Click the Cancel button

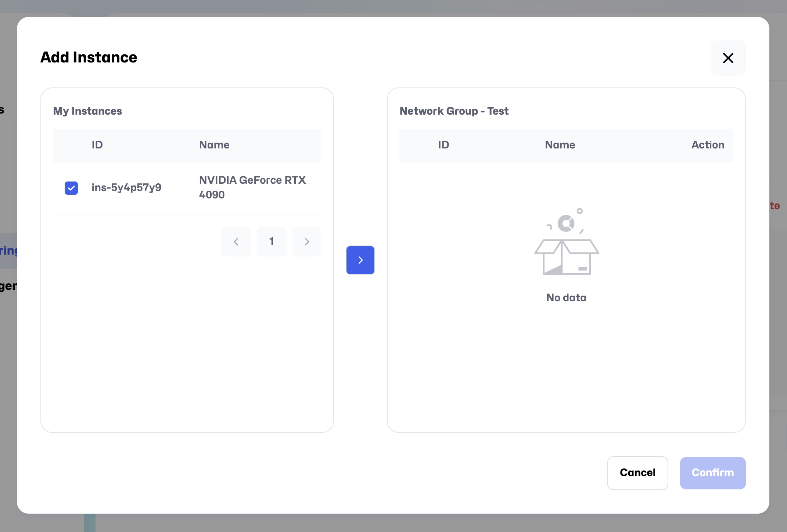(637, 473)
